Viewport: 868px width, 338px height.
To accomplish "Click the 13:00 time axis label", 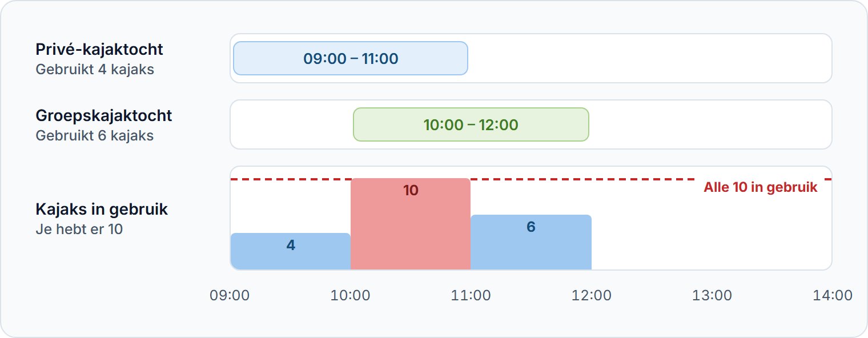I will [712, 296].
